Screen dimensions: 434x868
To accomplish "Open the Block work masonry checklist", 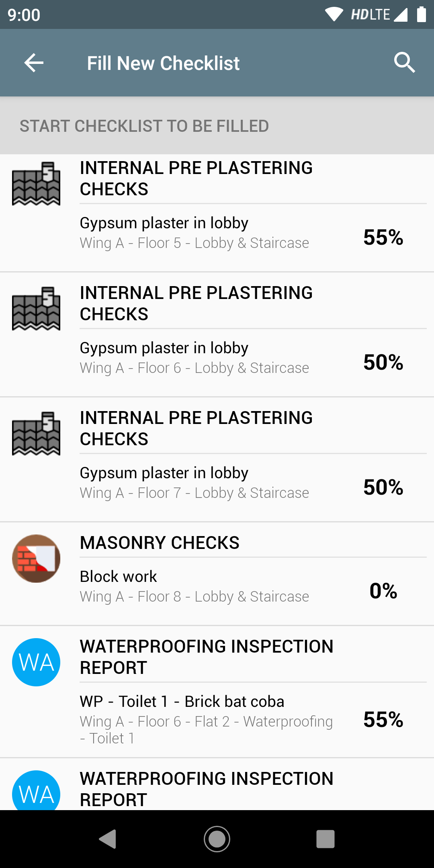I will tap(194, 587).
